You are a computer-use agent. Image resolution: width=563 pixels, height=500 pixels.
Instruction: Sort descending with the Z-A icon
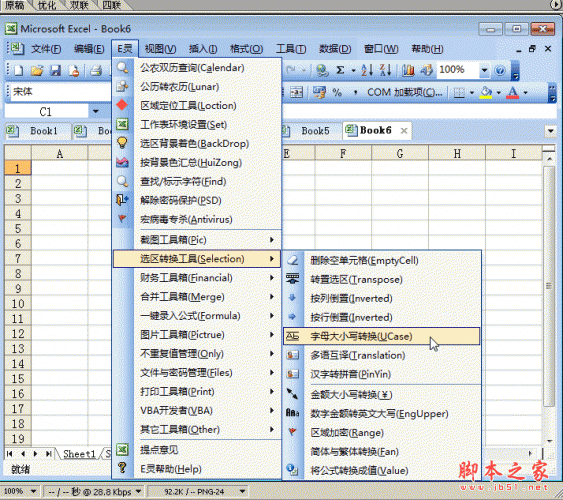click(x=385, y=70)
